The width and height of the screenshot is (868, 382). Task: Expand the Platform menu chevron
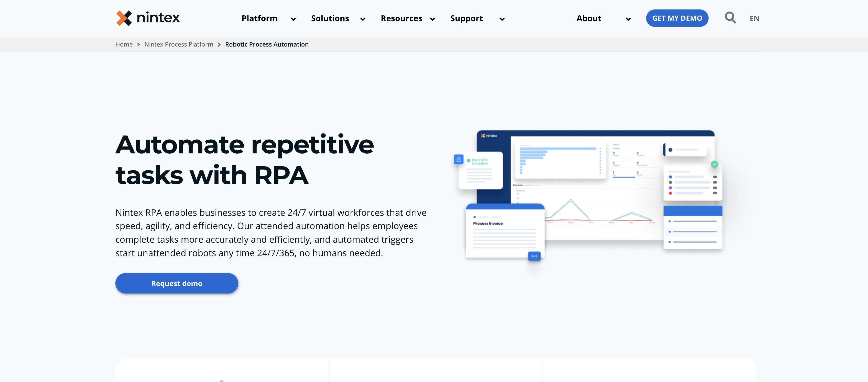(293, 19)
